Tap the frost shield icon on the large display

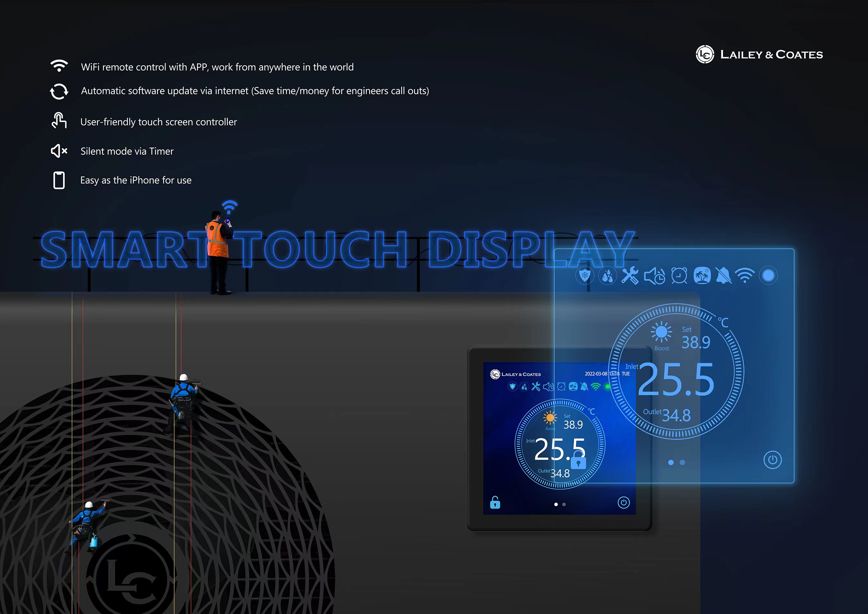click(585, 275)
